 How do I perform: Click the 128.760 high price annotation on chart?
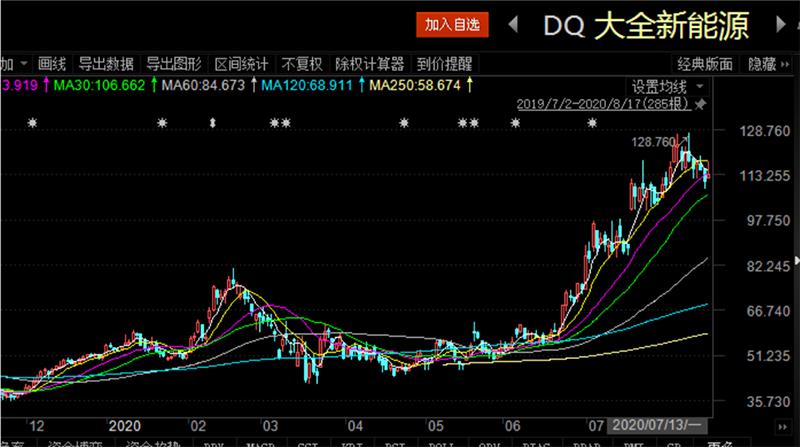click(654, 142)
